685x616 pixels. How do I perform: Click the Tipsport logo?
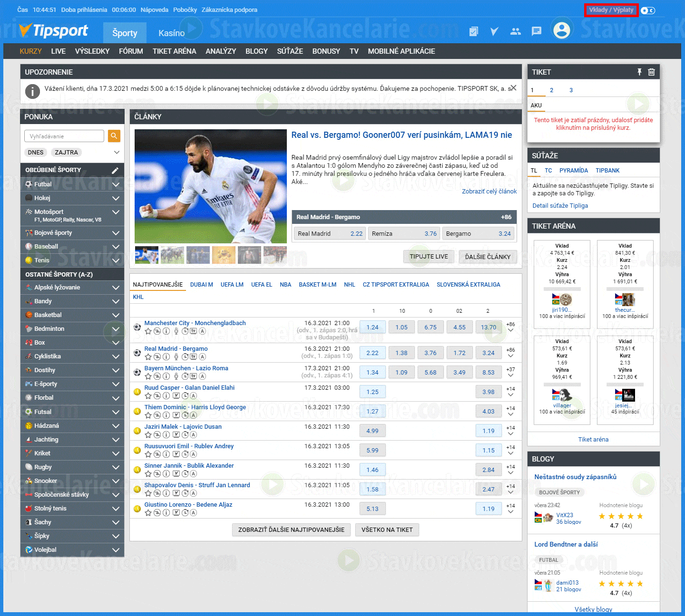tap(54, 30)
